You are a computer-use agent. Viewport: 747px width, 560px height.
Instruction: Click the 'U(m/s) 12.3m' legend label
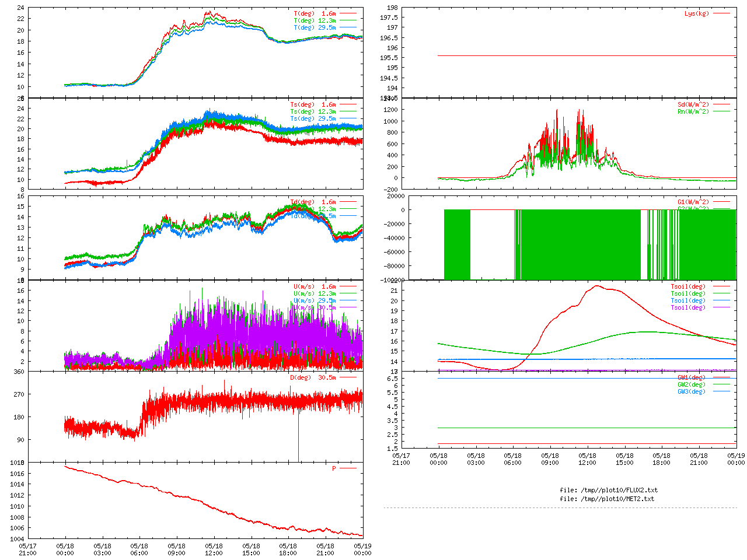(x=315, y=294)
